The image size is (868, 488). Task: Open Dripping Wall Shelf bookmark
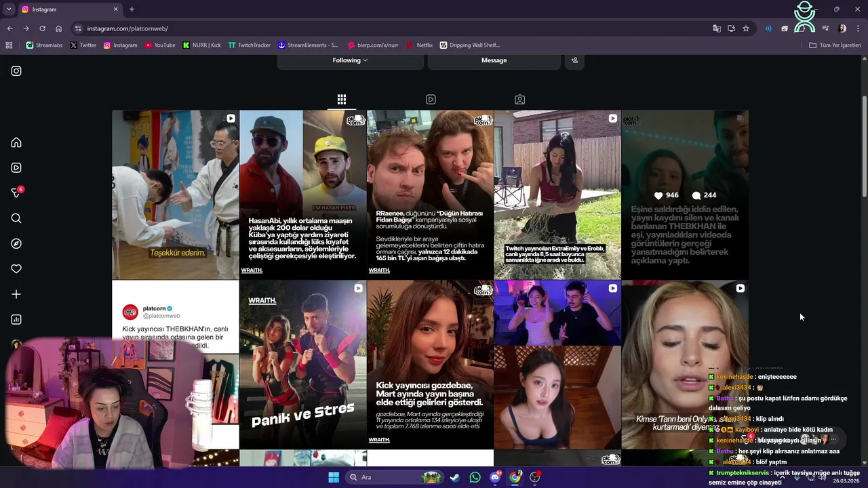pos(470,45)
